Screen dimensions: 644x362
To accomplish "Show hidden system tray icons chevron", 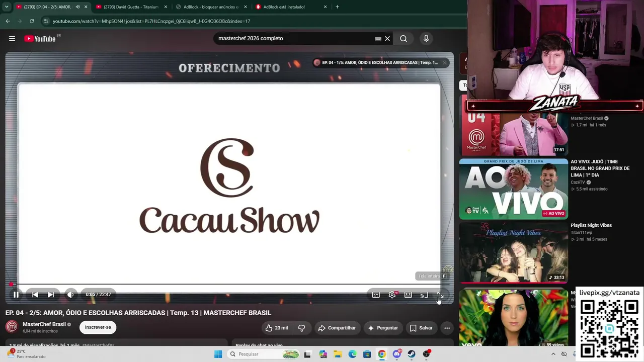I will point(553,354).
